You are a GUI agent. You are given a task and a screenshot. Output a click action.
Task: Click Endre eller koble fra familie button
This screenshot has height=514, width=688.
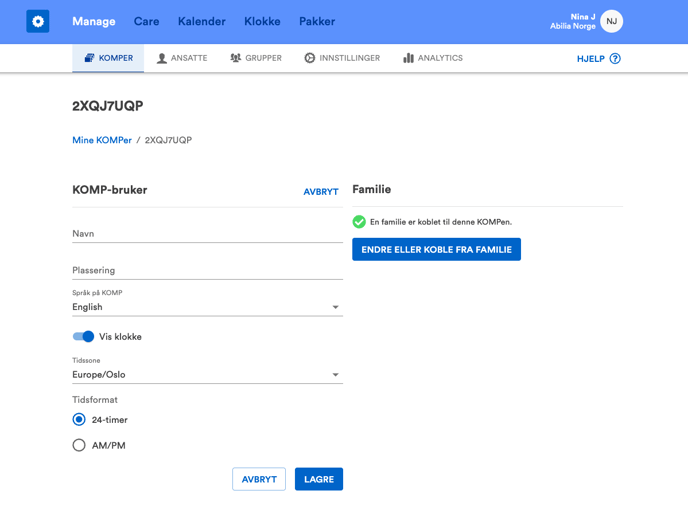(x=437, y=249)
